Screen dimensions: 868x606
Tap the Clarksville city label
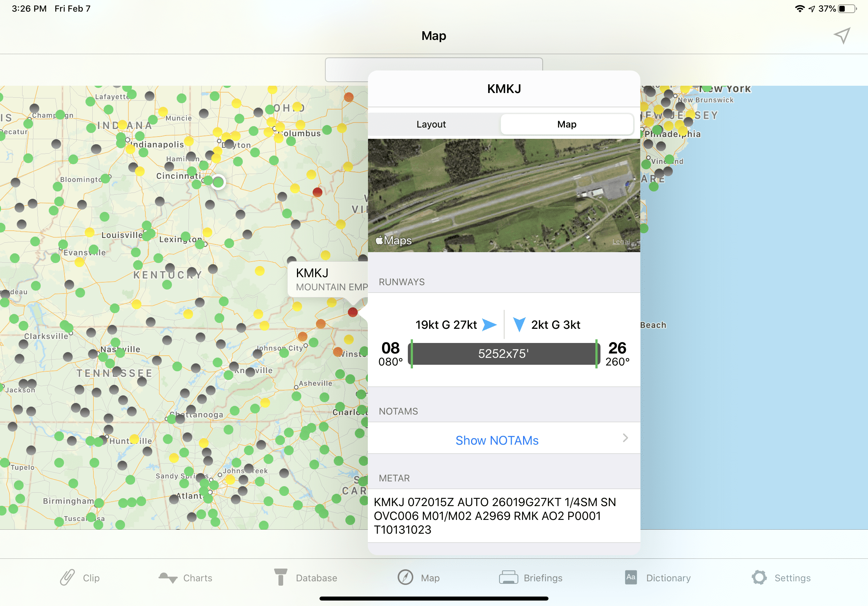(46, 336)
